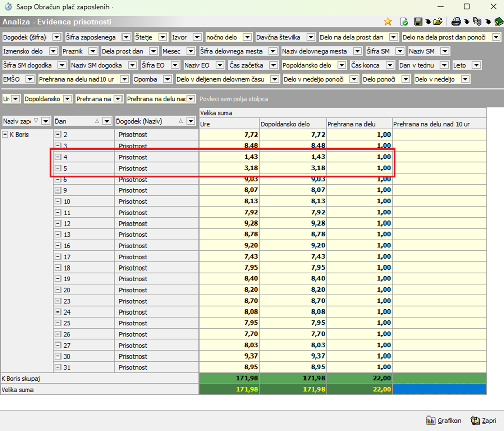The width and height of the screenshot is (504, 431).
Task: Click the open folder icon in toolbar
Action: (x=438, y=22)
